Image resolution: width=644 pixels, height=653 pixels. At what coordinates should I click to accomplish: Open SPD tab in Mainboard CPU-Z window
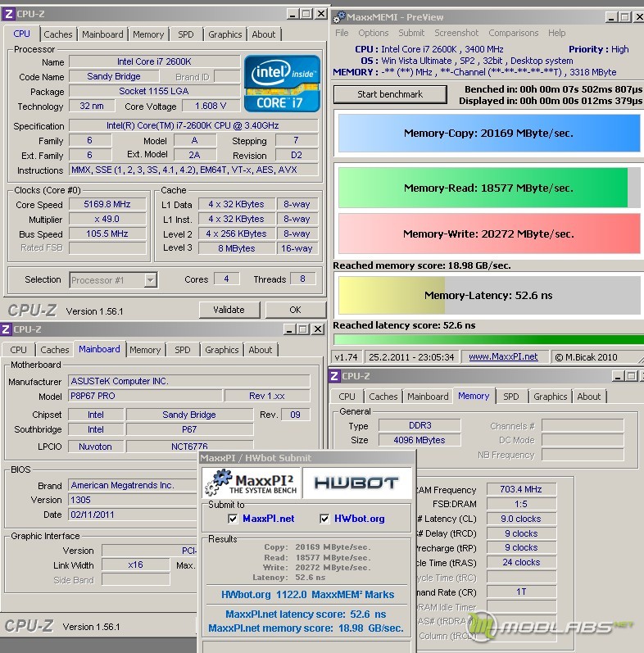point(183,350)
